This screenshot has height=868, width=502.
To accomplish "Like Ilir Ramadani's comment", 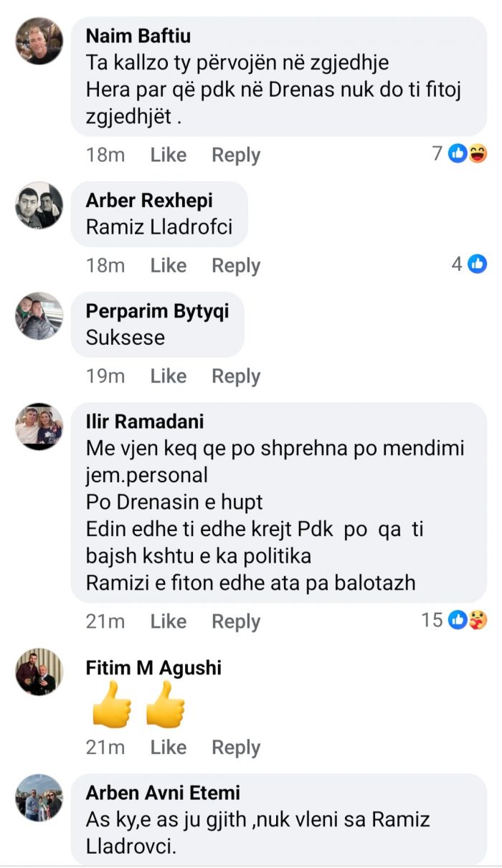I will 168,621.
